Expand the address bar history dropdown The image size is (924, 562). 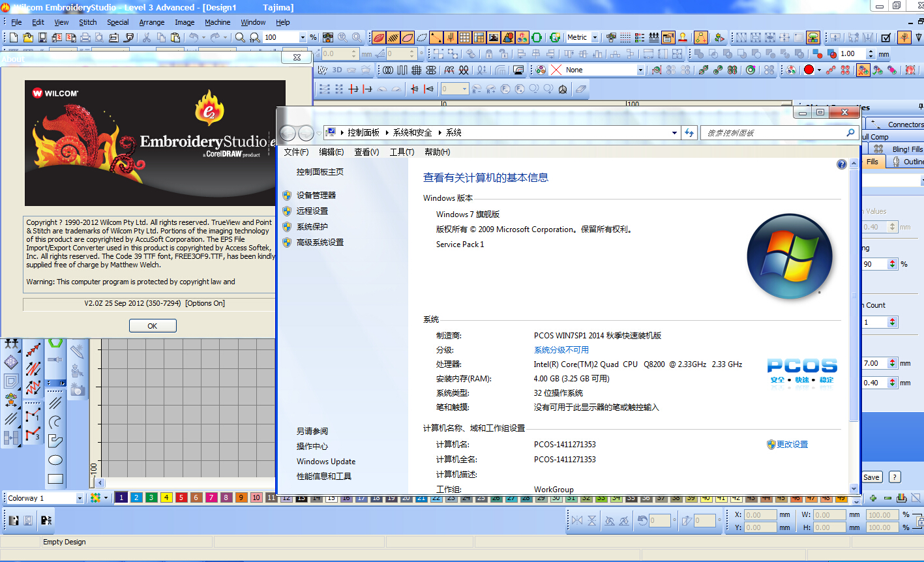click(674, 133)
